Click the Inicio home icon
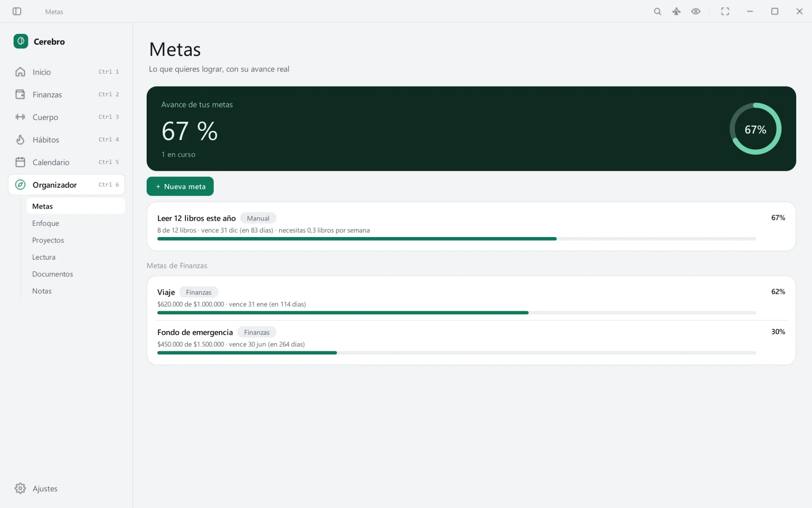The image size is (812, 508). (x=20, y=72)
